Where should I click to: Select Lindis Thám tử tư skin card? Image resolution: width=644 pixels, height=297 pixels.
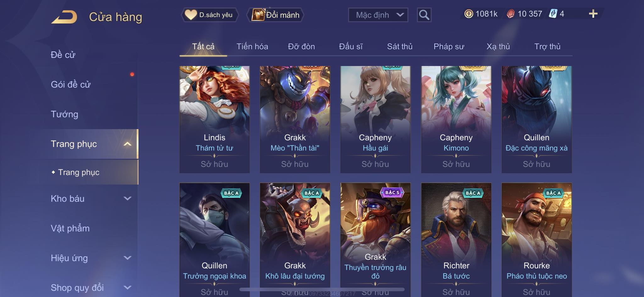214,119
